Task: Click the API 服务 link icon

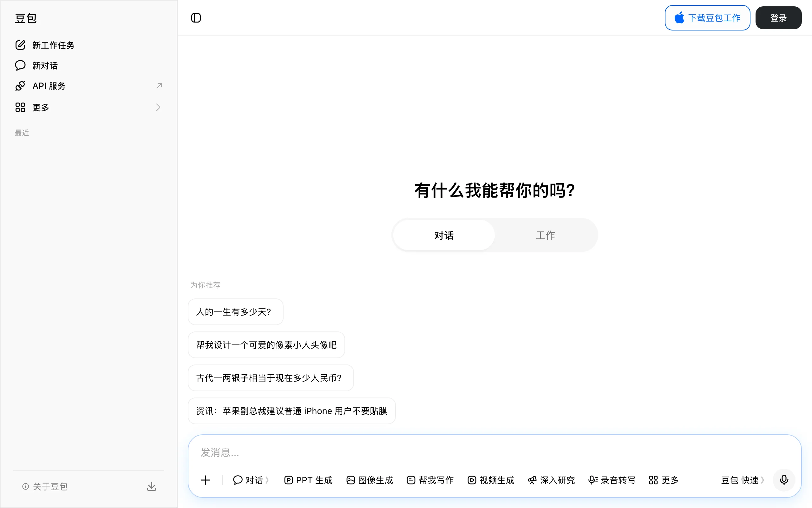Action: point(20,86)
